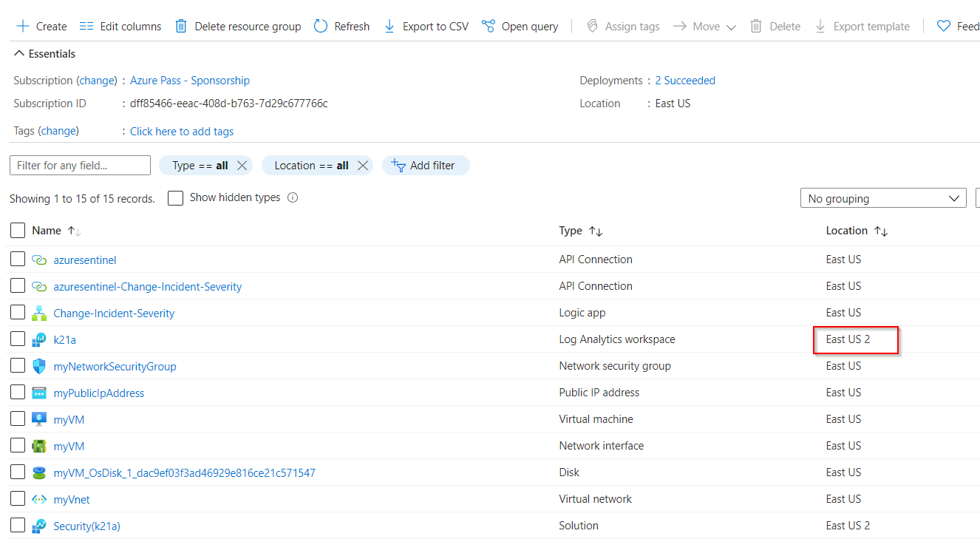Image resolution: width=980 pixels, height=539 pixels.
Task: Click the Logic app icon beside Change-Incident-Severity
Action: click(39, 312)
